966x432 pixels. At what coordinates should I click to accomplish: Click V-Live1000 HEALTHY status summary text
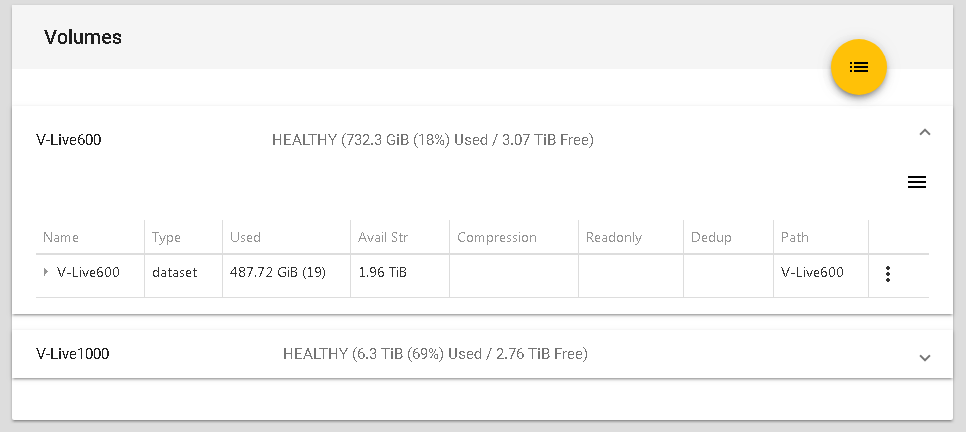tap(435, 354)
